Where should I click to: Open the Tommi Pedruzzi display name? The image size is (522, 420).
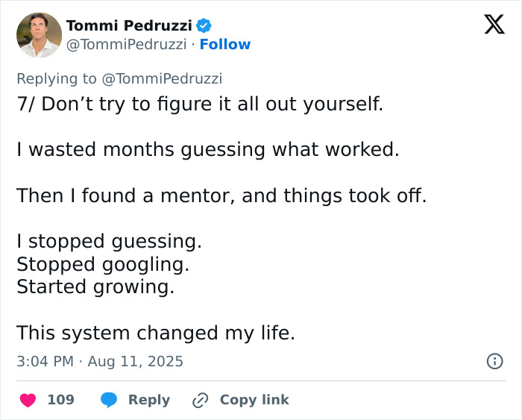point(129,25)
